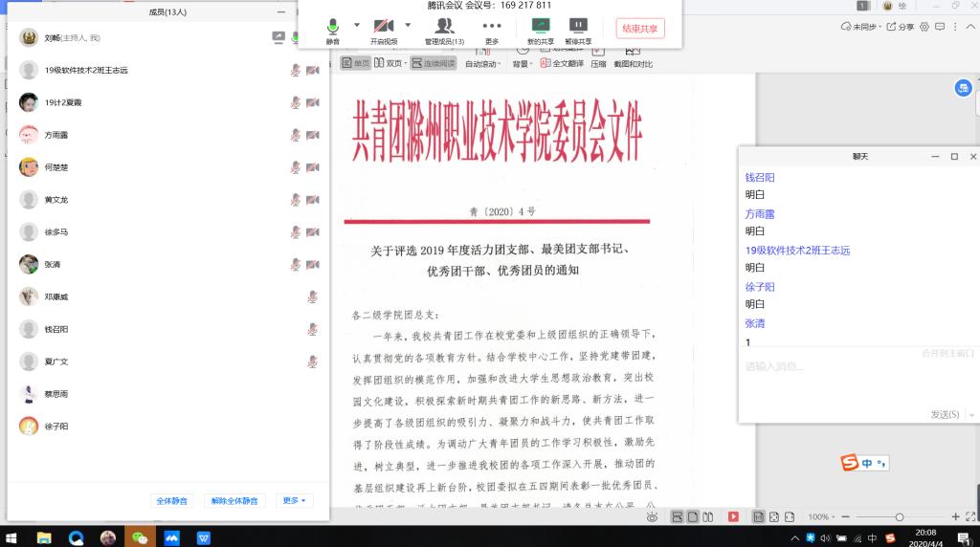This screenshot has height=547, width=980.
Task: Switch to single-page view mode
Action: pos(356,63)
